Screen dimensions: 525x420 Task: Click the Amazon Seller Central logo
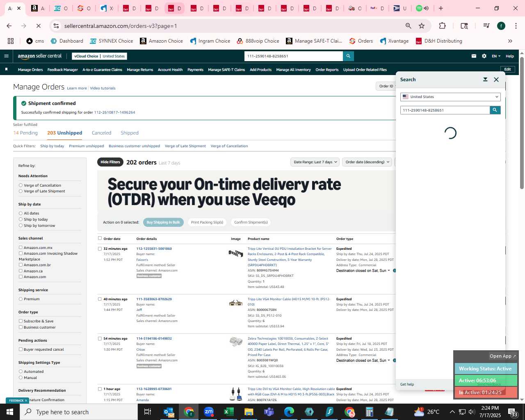(x=40, y=56)
